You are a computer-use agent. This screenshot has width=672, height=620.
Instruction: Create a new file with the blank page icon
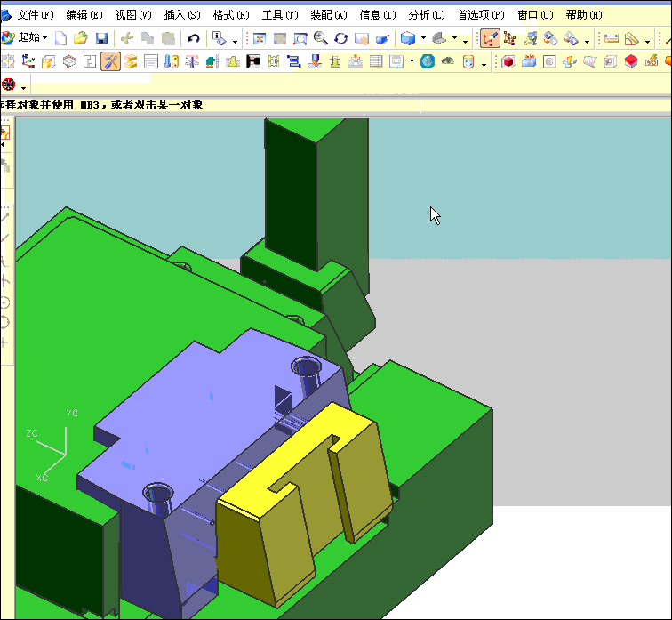click(60, 38)
